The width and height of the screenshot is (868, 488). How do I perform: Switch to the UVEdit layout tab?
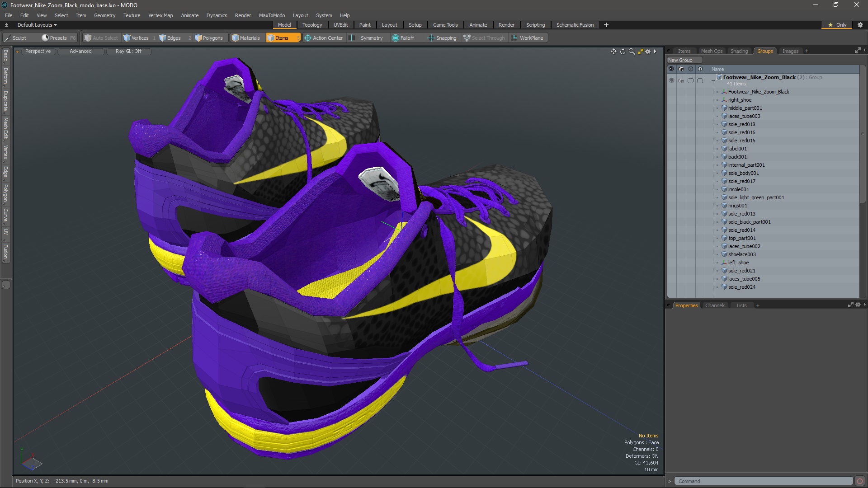(x=340, y=25)
